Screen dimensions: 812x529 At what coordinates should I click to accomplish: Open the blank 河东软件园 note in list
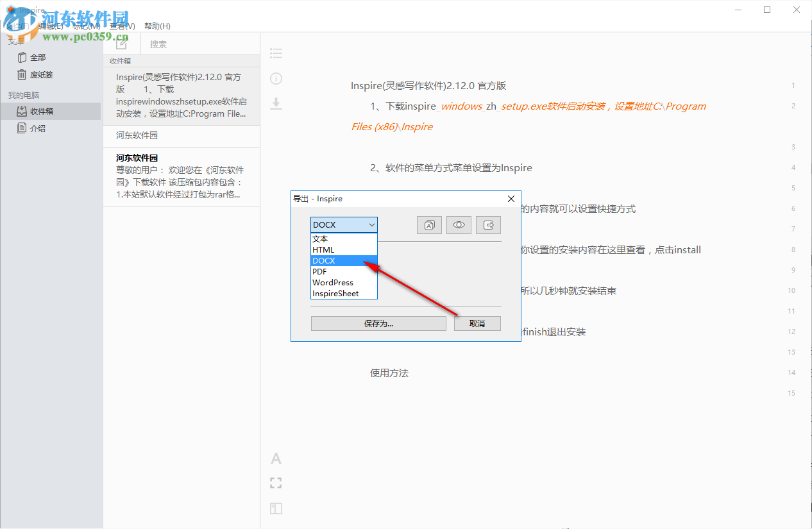[x=182, y=136]
